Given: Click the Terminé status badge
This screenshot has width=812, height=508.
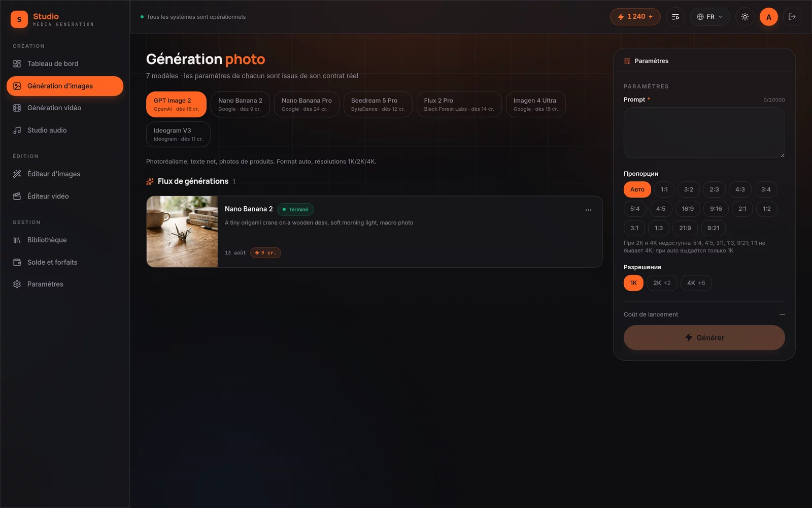Looking at the screenshot, I should [295, 209].
